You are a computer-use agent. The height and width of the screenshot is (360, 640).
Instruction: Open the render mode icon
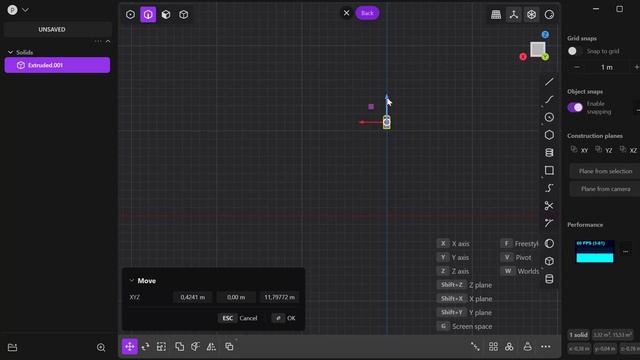[x=549, y=15]
